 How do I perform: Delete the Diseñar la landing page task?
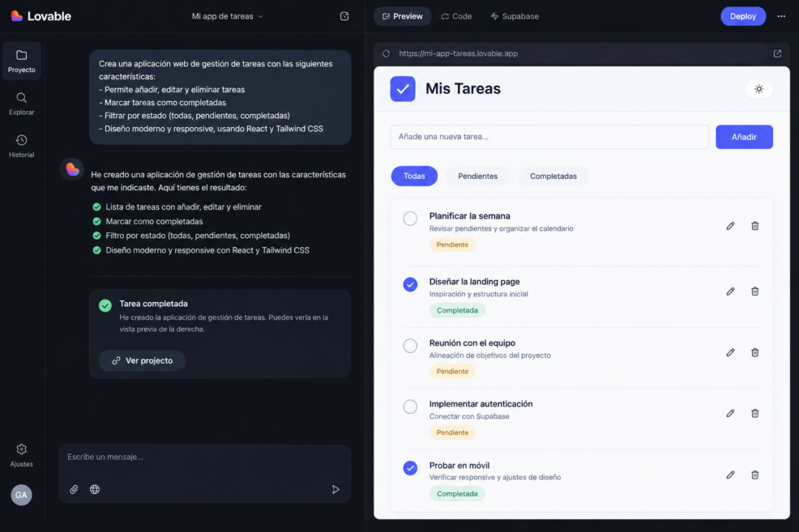tap(754, 292)
